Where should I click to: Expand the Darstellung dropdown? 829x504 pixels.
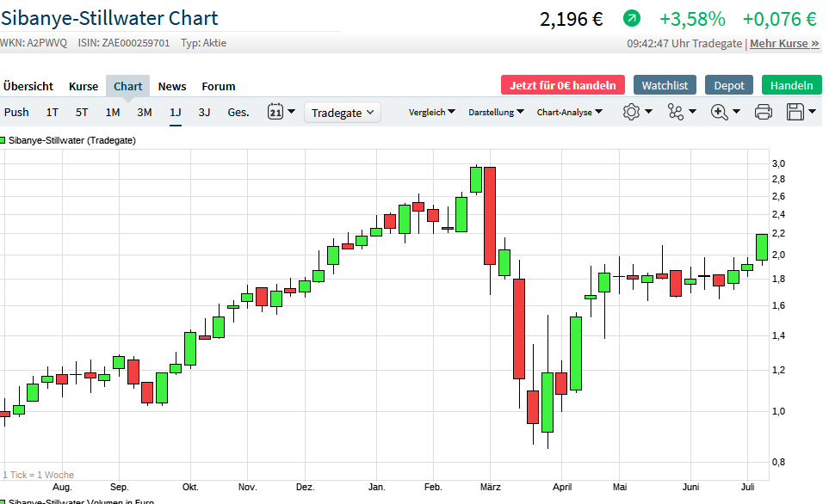click(x=496, y=112)
